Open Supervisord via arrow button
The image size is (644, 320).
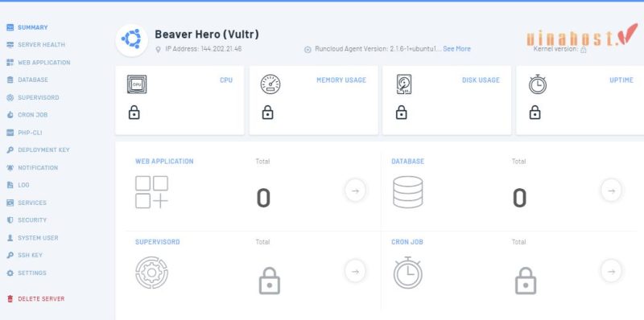point(355,271)
